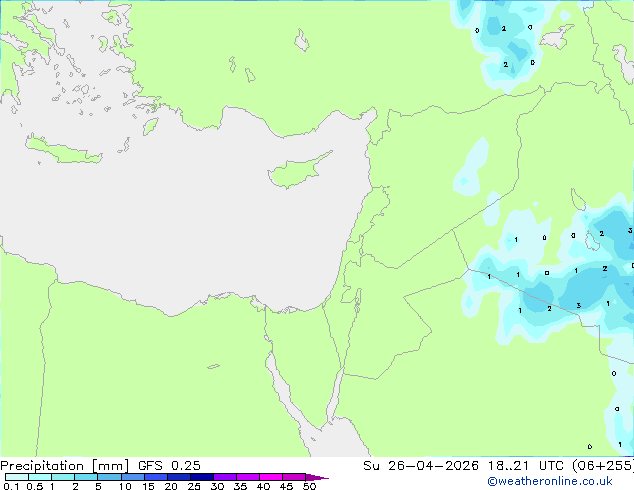Click the legend label '0.1'
The width and height of the screenshot is (634, 490).
tap(11, 486)
